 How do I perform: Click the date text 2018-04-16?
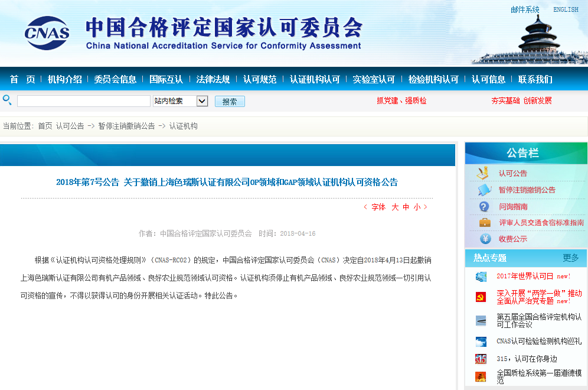pyautogui.click(x=298, y=233)
